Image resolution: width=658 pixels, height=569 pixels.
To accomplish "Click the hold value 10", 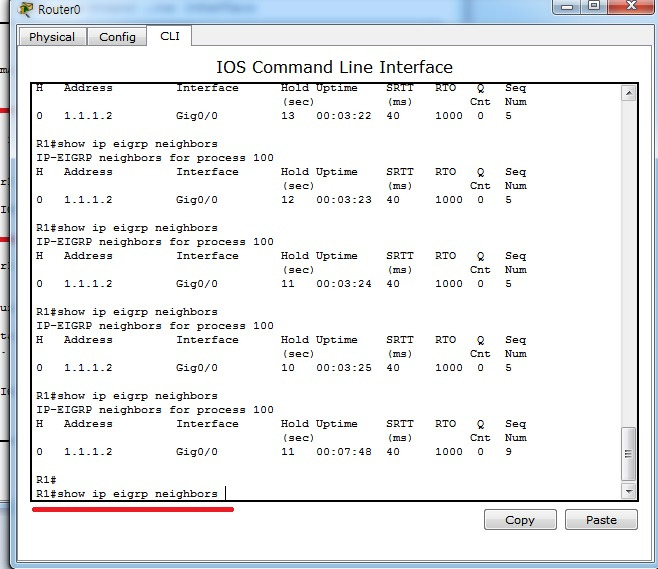I will pyautogui.click(x=288, y=368).
